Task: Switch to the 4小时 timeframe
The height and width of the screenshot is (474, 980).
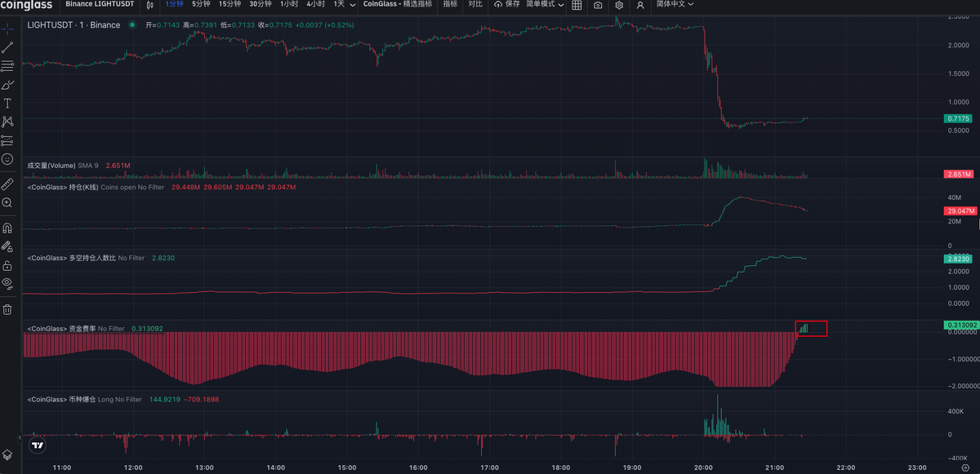Action: [x=315, y=4]
